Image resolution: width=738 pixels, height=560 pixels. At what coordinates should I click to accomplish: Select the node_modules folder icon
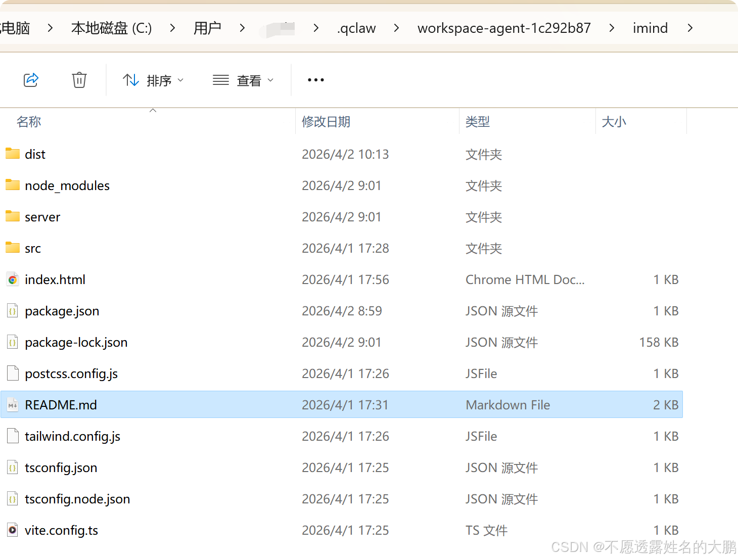(x=13, y=185)
